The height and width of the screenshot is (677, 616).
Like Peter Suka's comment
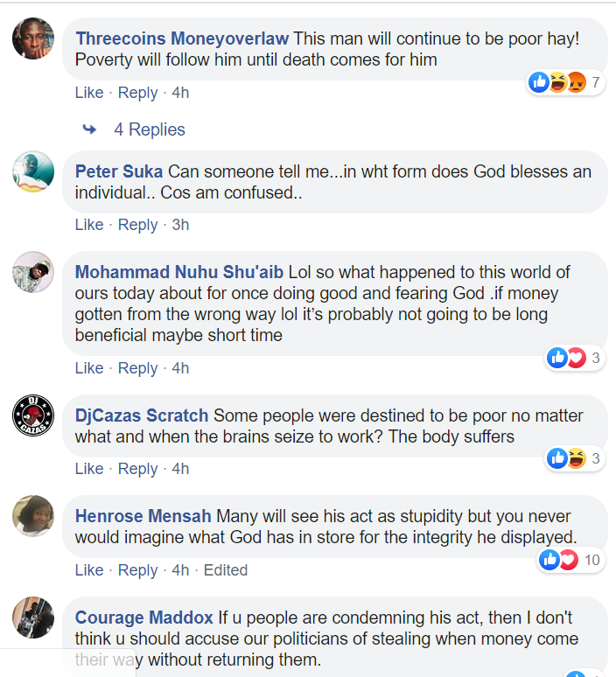pos(89,225)
